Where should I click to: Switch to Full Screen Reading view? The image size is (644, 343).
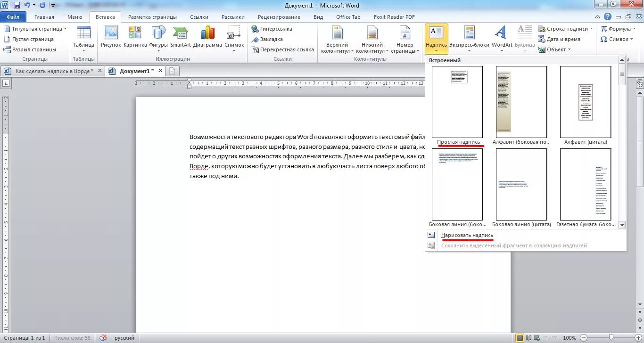pos(528,338)
